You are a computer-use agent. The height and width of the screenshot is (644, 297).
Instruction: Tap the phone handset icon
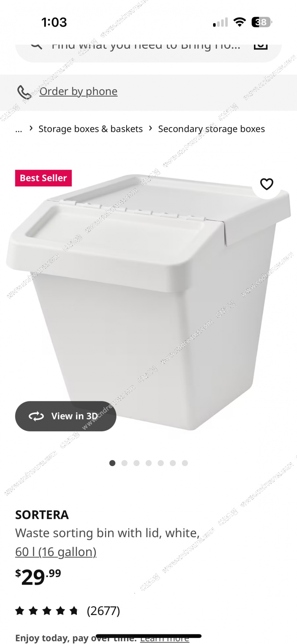[x=24, y=92]
